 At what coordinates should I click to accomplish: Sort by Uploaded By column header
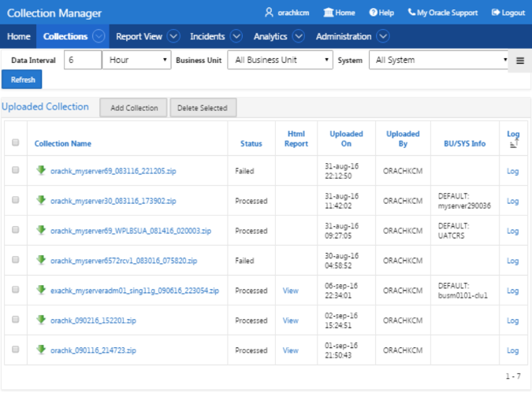(403, 139)
